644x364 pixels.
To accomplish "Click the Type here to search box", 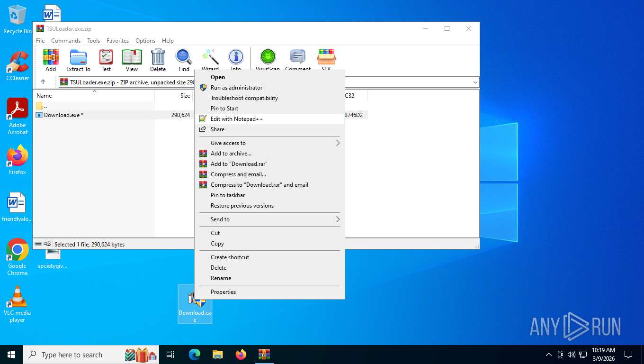I will pyautogui.click(x=91, y=355).
